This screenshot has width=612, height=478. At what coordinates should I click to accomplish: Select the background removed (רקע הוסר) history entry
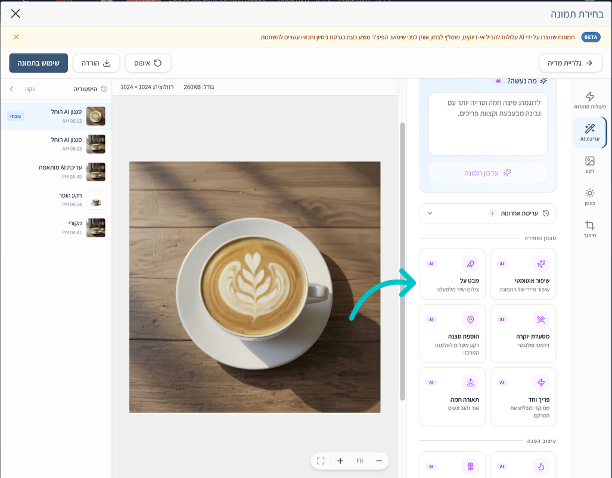pos(56,199)
